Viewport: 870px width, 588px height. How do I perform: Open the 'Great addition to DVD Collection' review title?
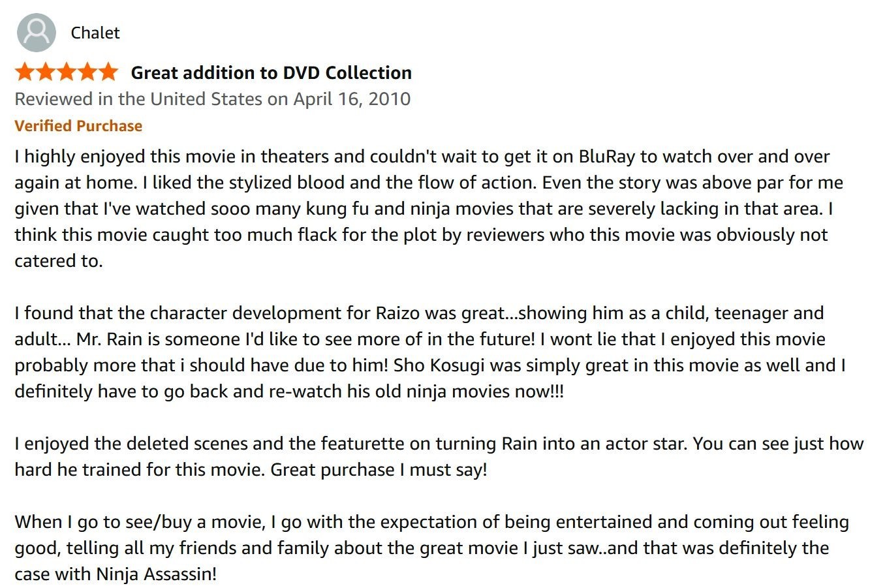point(272,72)
